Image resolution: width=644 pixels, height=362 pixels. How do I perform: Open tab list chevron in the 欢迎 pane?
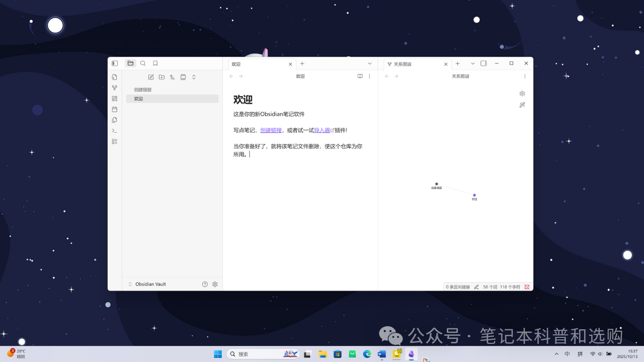370,64
